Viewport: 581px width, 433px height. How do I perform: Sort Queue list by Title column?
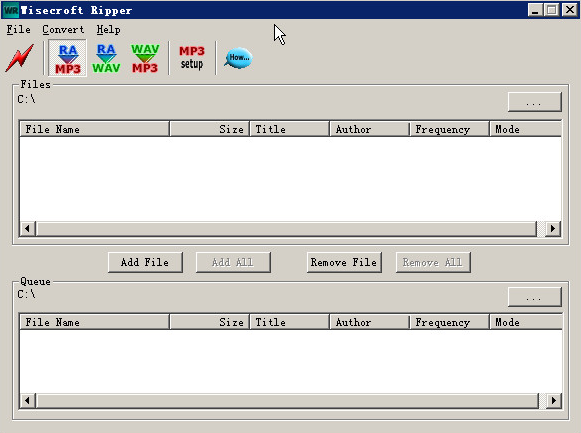(x=290, y=322)
